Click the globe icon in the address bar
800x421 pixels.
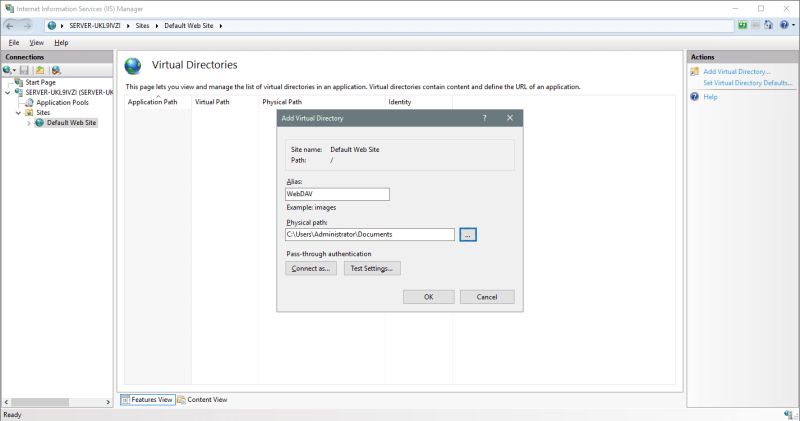pos(52,26)
